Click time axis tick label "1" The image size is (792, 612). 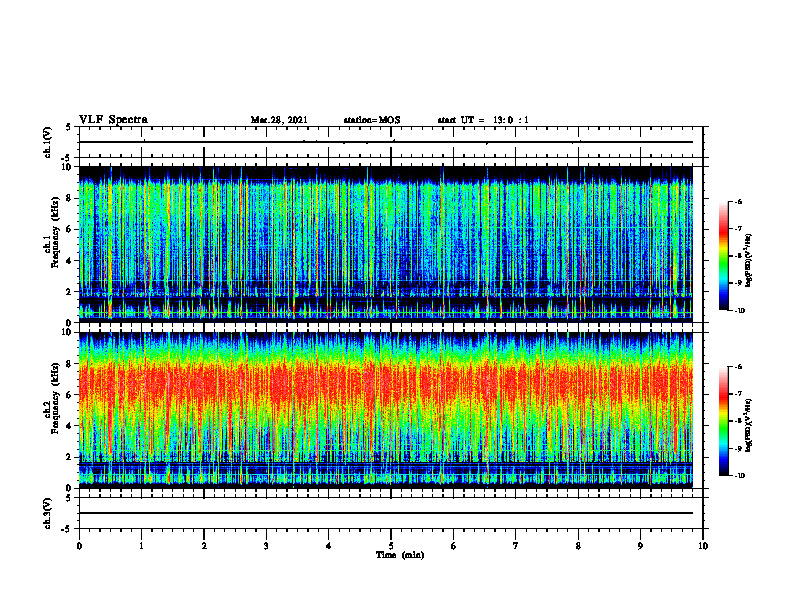pyautogui.click(x=141, y=546)
